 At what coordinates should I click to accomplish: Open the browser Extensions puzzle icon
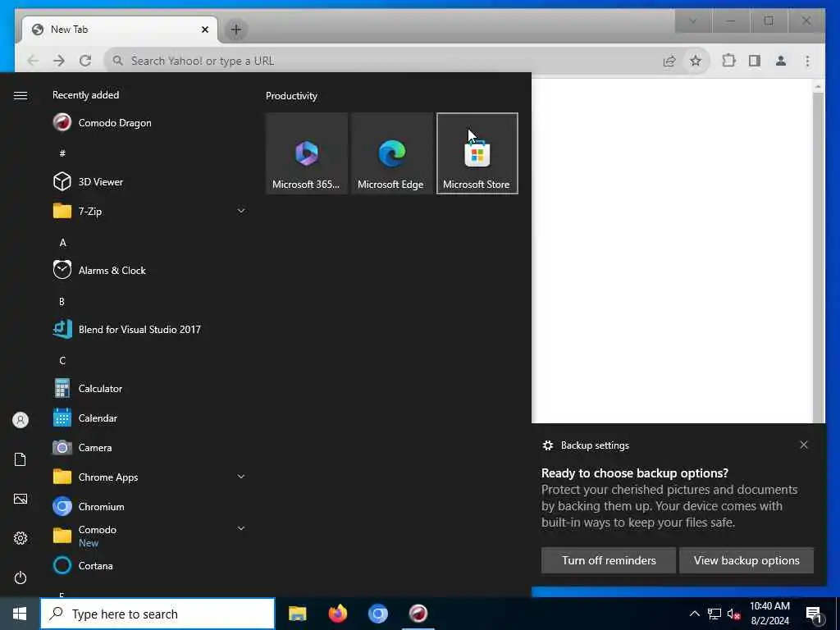[728, 61]
